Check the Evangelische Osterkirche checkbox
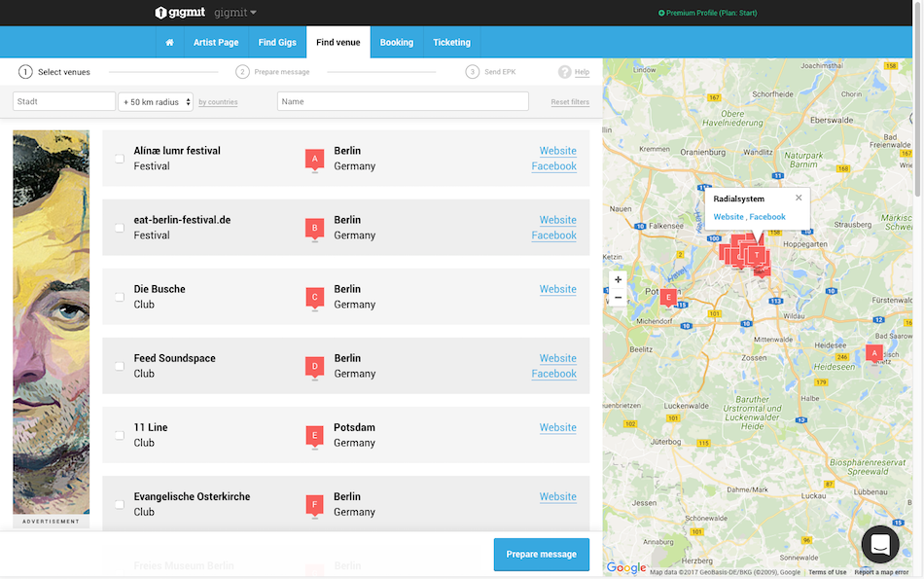The width and height of the screenshot is (924, 579). pos(120,505)
